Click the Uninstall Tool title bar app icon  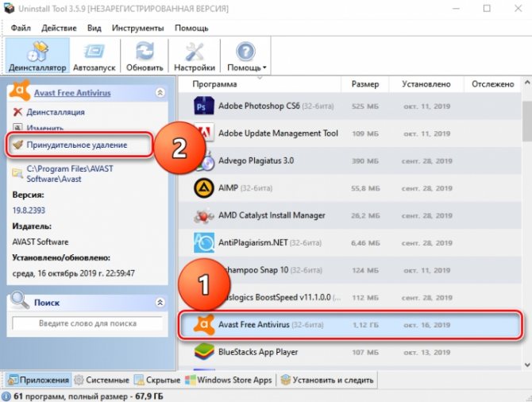coord(9,7)
